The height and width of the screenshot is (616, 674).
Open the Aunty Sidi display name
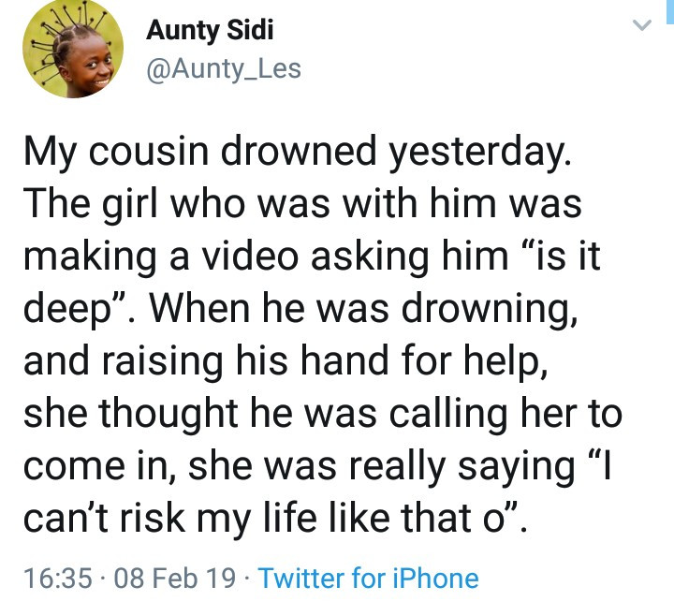tap(210, 31)
